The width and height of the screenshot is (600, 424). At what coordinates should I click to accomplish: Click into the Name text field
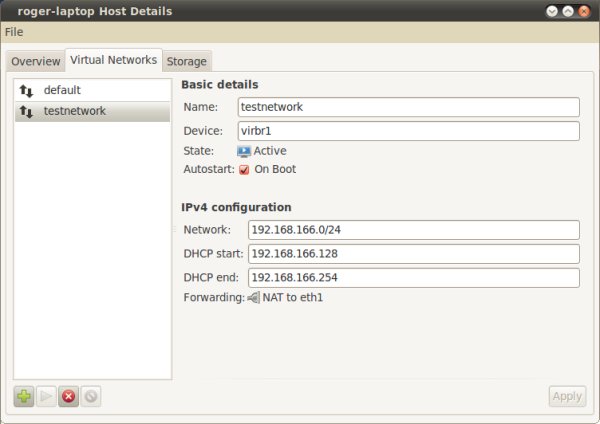[408, 107]
